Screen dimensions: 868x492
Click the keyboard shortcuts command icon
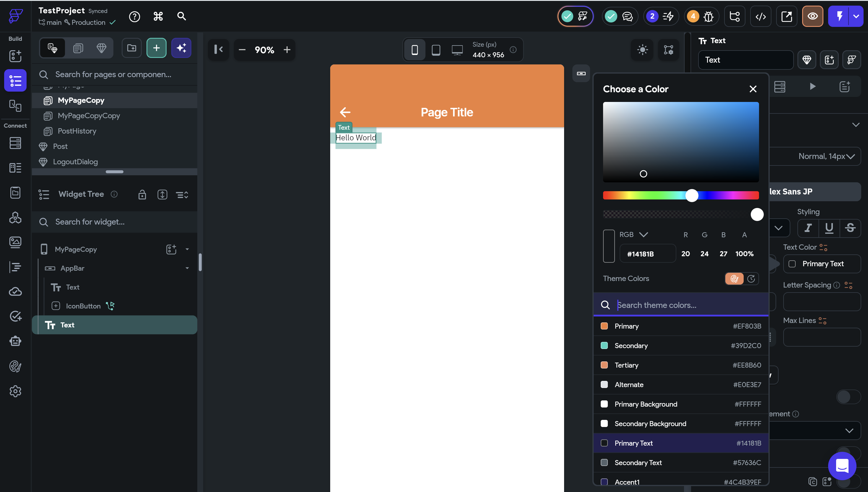tap(158, 16)
